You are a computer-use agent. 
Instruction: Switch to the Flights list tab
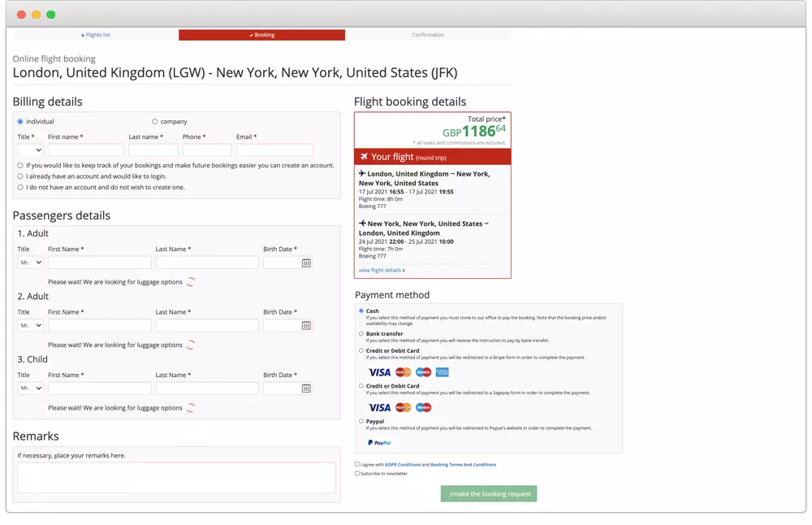96,34
